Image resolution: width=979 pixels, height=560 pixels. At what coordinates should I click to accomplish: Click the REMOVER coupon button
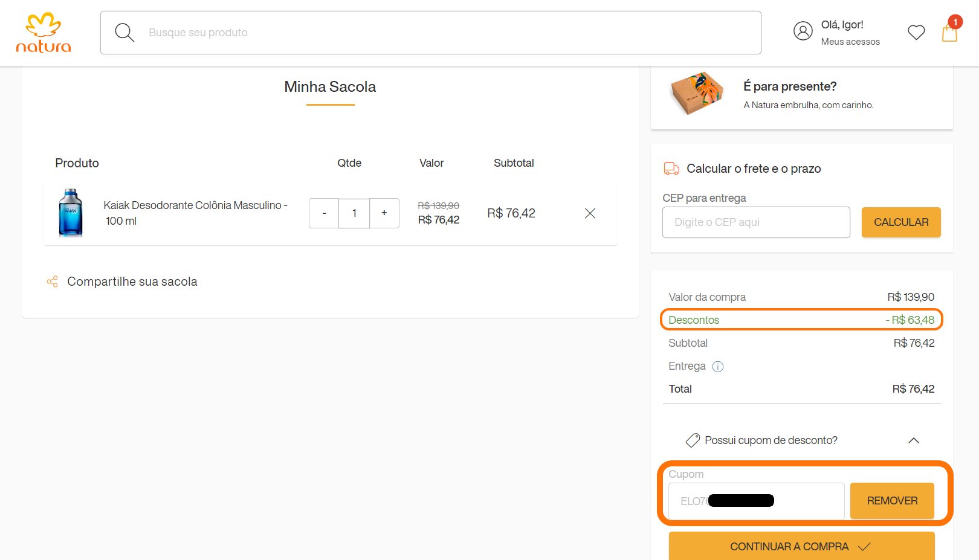point(892,501)
